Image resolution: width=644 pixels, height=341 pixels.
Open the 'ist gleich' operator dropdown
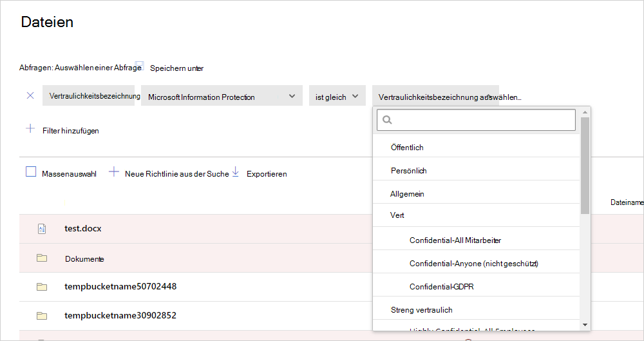pos(337,95)
